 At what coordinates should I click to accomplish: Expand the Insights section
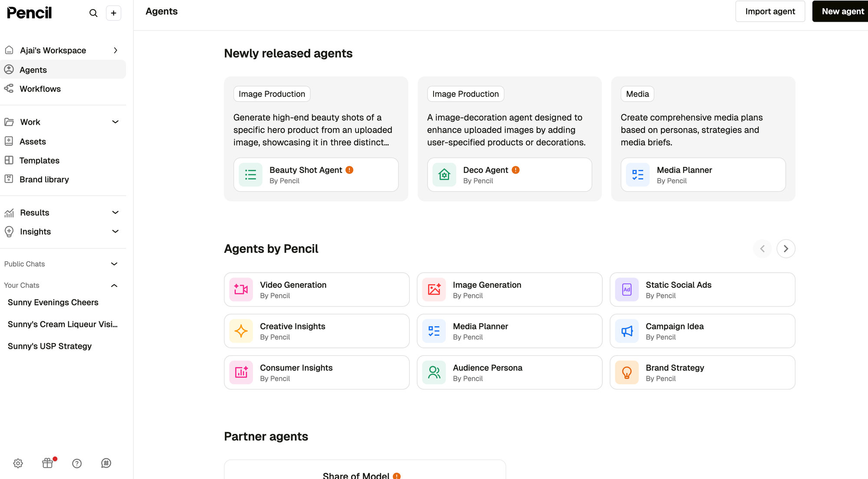pyautogui.click(x=115, y=231)
